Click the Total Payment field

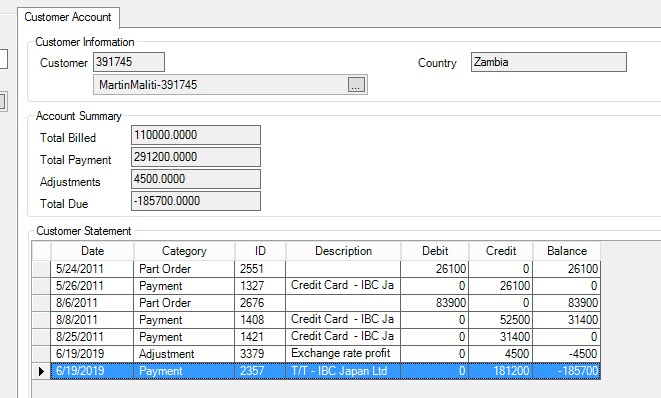(196, 157)
